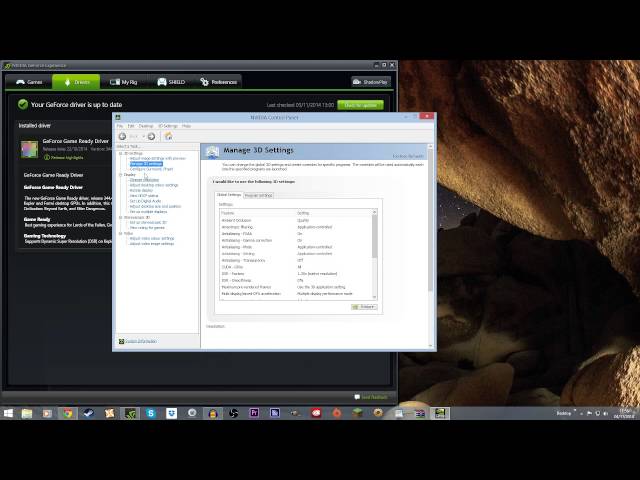Select Set up stereoscopic 3D
Image resolution: width=640 pixels, height=480 pixels.
point(148,223)
